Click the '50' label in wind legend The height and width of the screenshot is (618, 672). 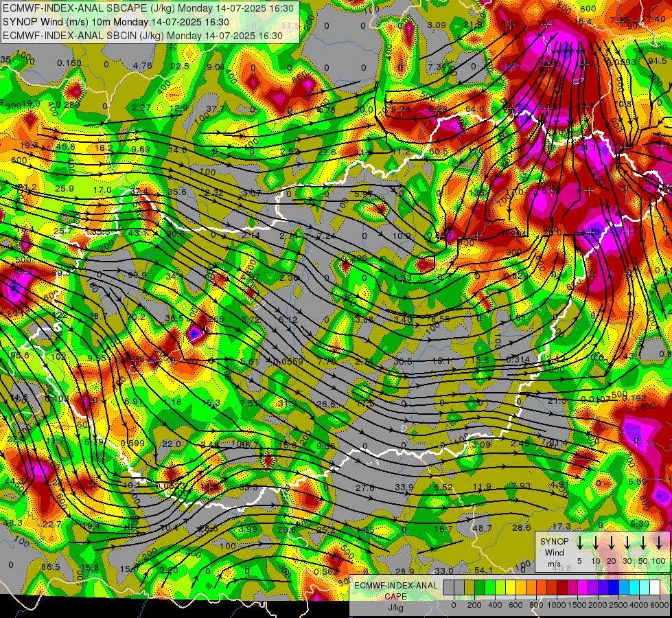point(643,561)
